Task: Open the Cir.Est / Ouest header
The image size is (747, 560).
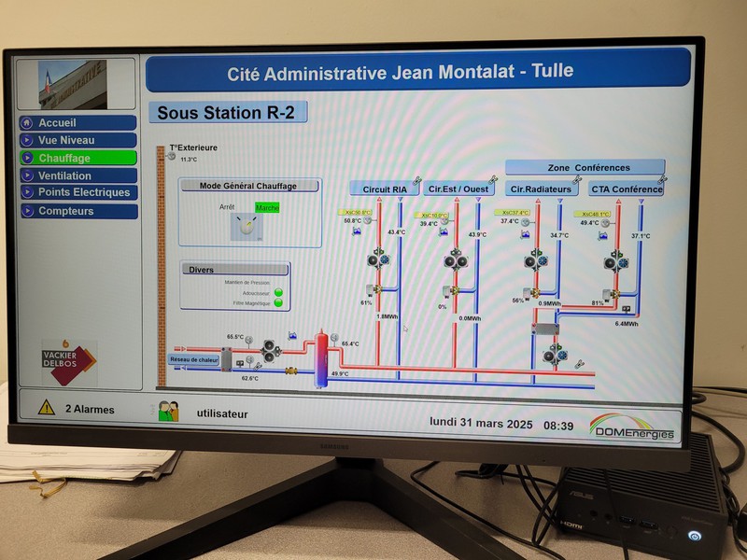Action: point(458,189)
